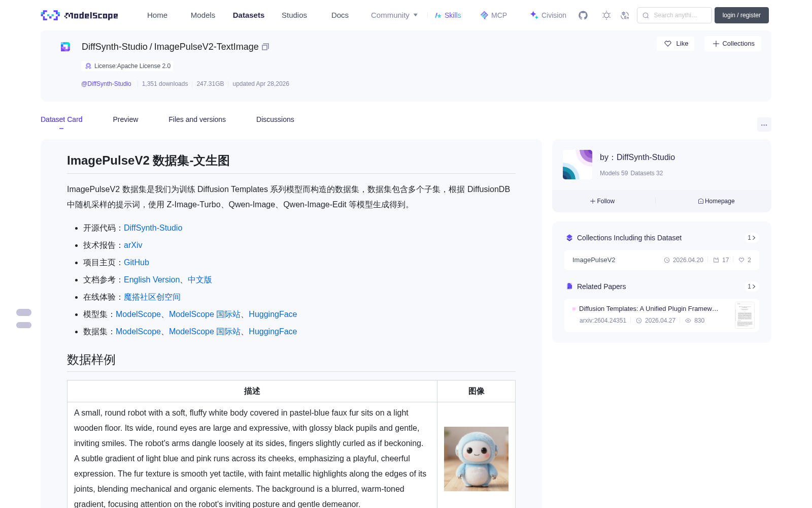812x508 pixels.
Task: Add dataset to Collections
Action: pyautogui.click(x=733, y=44)
